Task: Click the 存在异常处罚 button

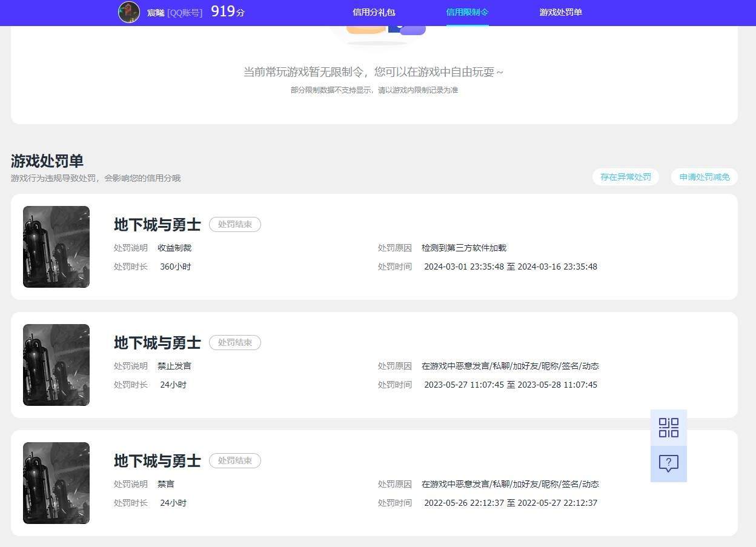Action: tap(626, 177)
